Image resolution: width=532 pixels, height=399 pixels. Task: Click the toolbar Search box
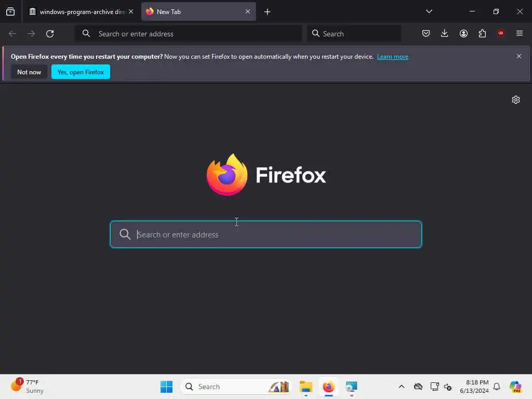(354, 34)
